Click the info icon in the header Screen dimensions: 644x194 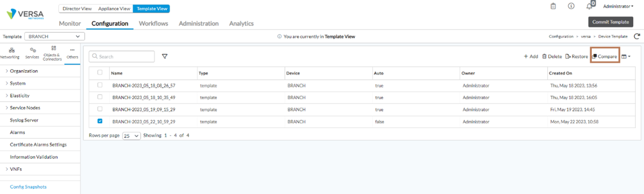[x=571, y=6]
